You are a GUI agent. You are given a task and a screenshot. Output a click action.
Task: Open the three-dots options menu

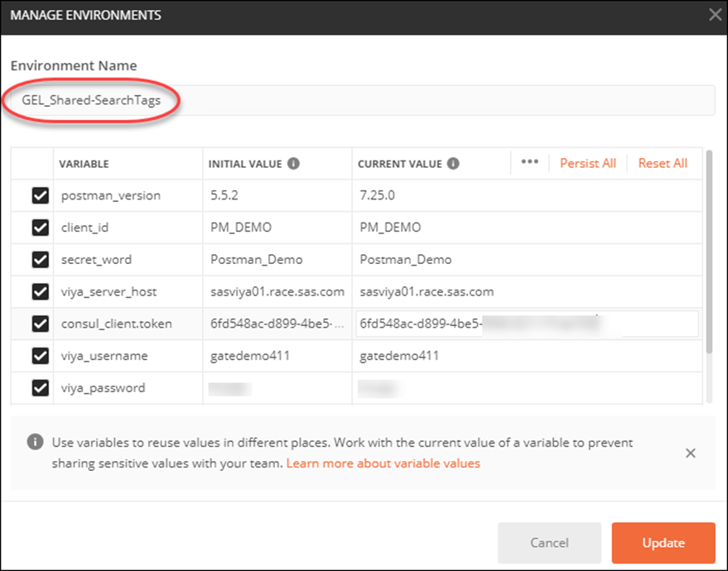click(530, 163)
